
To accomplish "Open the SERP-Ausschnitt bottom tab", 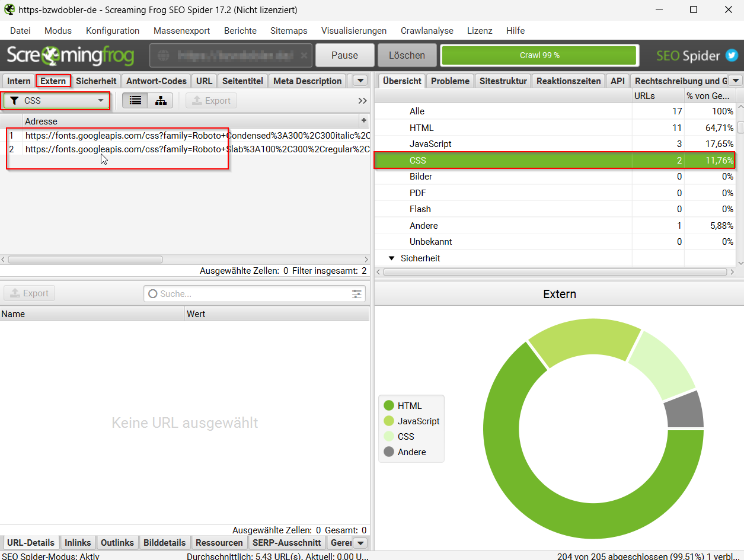I will tap(287, 543).
